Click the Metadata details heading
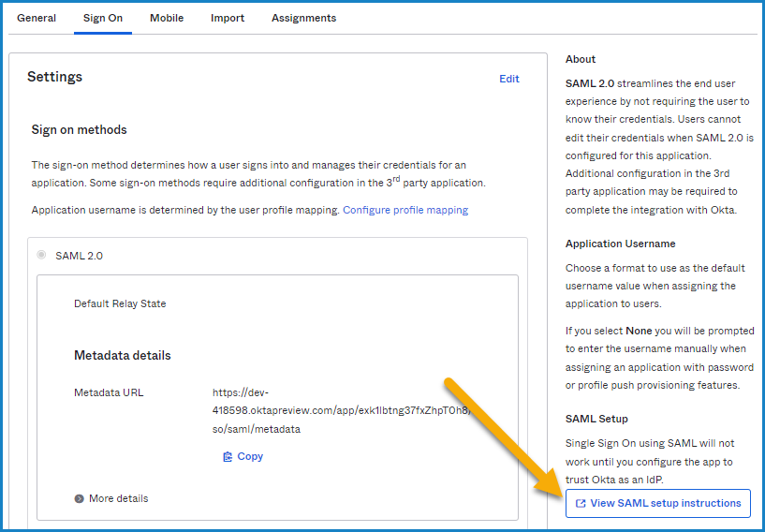765x532 pixels. 123,355
